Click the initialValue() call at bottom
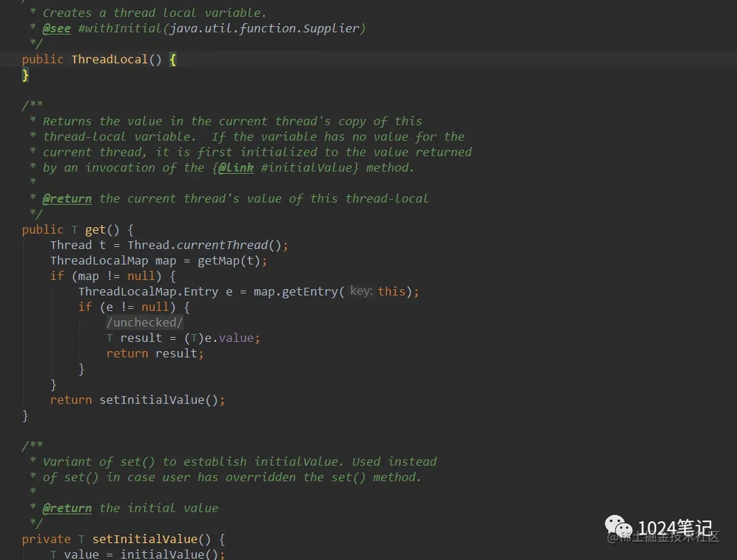Image resolution: width=737 pixels, height=560 pixels. [x=172, y=554]
